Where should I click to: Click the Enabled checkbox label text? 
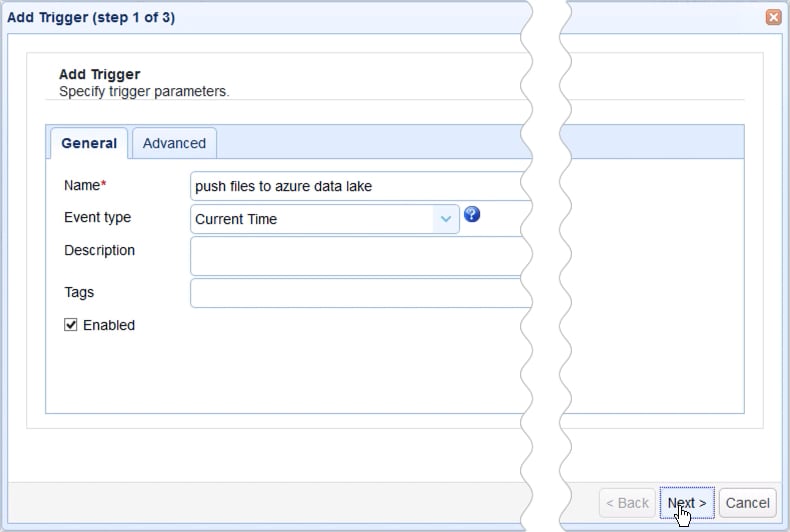109,325
